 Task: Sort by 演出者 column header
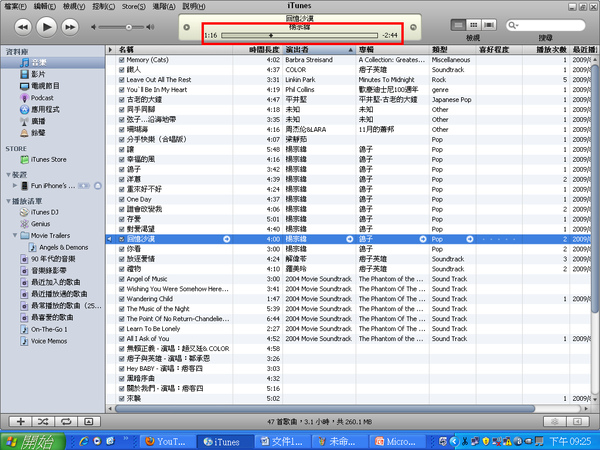point(319,49)
